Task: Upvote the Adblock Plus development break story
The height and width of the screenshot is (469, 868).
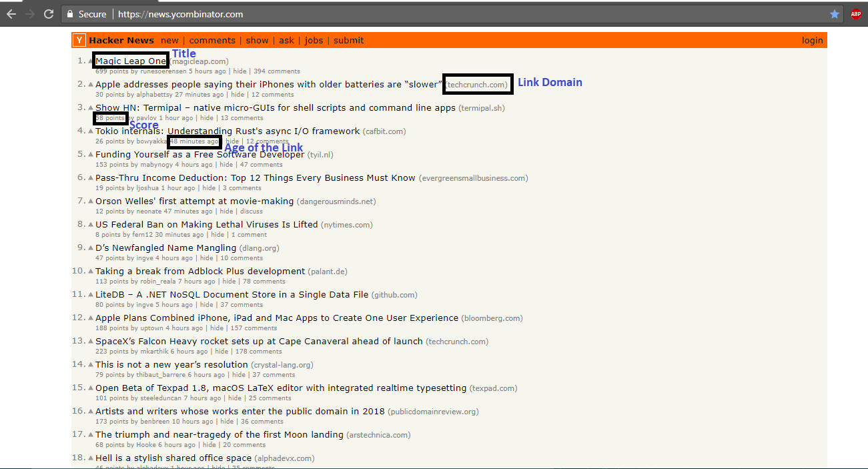Action: coord(91,272)
